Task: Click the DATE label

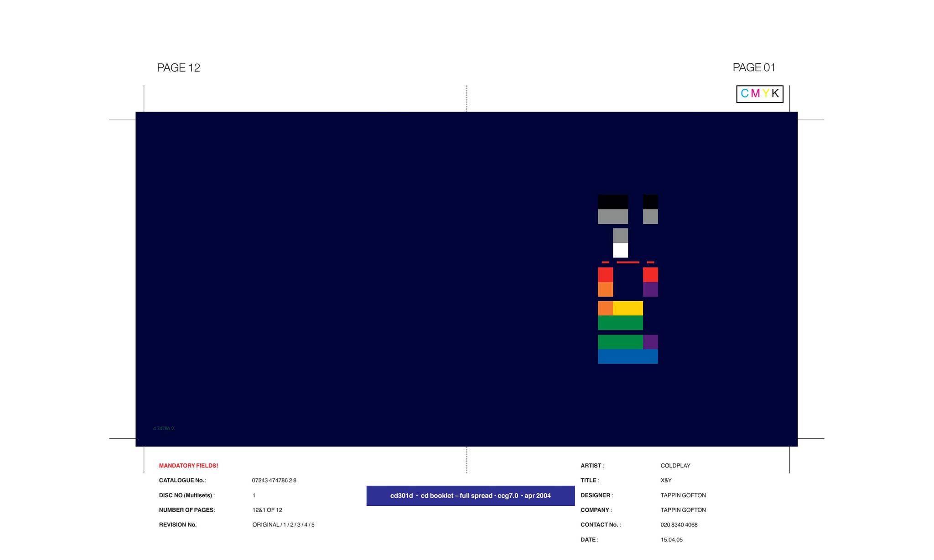Action: (x=589, y=539)
